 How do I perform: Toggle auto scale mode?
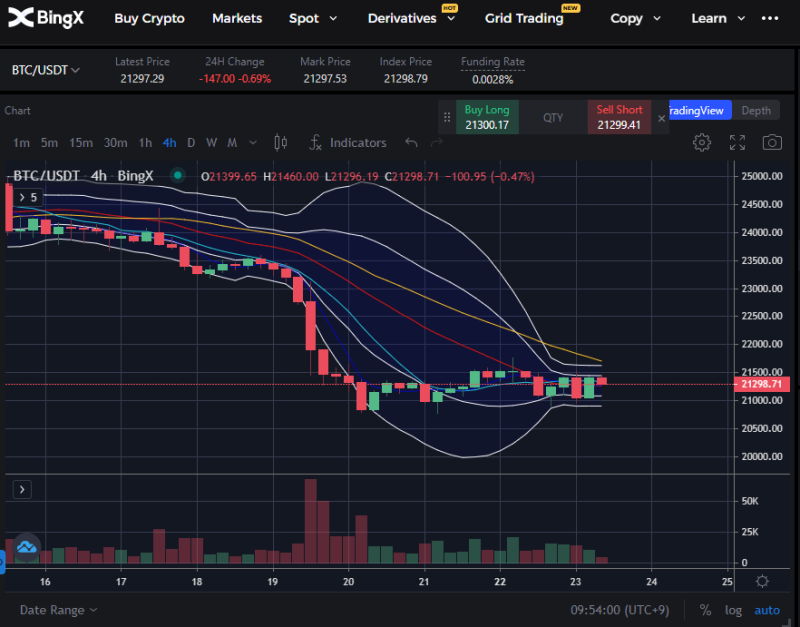[767, 610]
